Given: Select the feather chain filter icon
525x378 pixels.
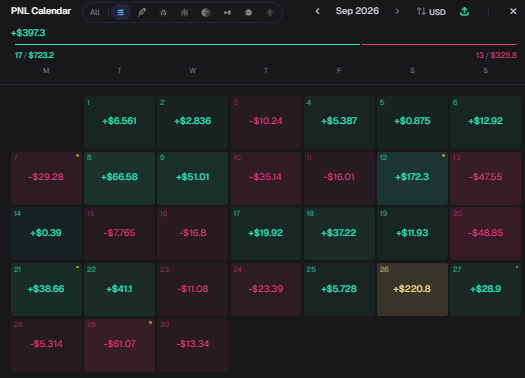Looking at the screenshot, I should coord(142,12).
